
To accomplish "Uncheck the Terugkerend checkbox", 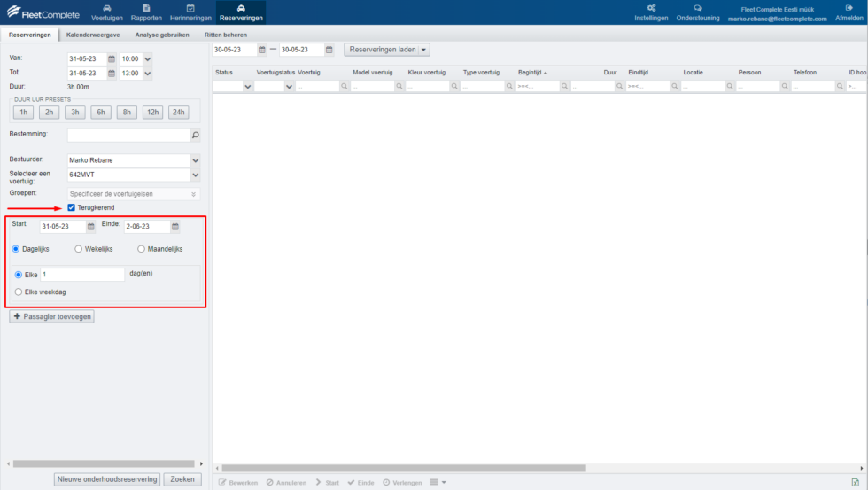I will pyautogui.click(x=72, y=207).
